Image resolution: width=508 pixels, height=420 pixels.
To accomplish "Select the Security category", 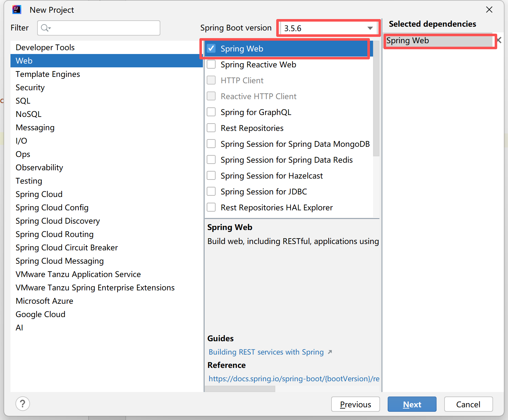I will [30, 87].
